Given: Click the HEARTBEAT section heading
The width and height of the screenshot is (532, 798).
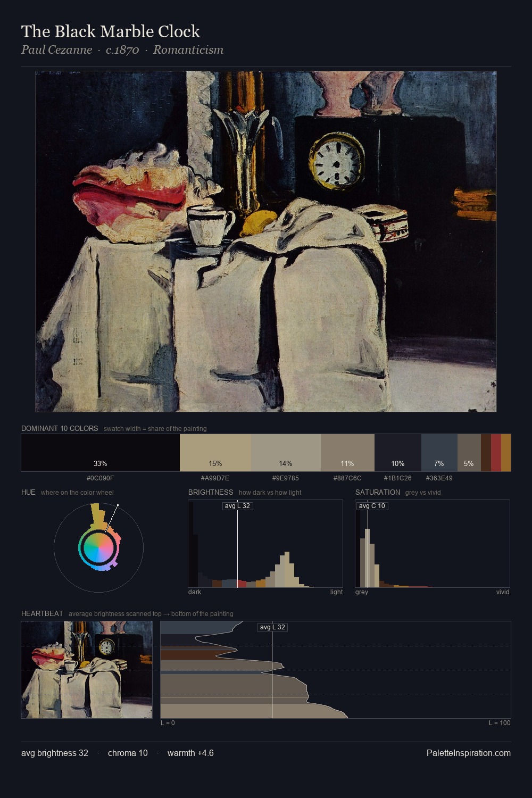Looking at the screenshot, I should pos(42,613).
